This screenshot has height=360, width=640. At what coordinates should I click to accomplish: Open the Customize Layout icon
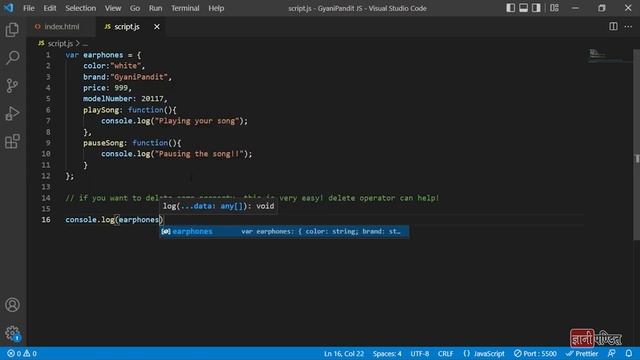(x=554, y=8)
